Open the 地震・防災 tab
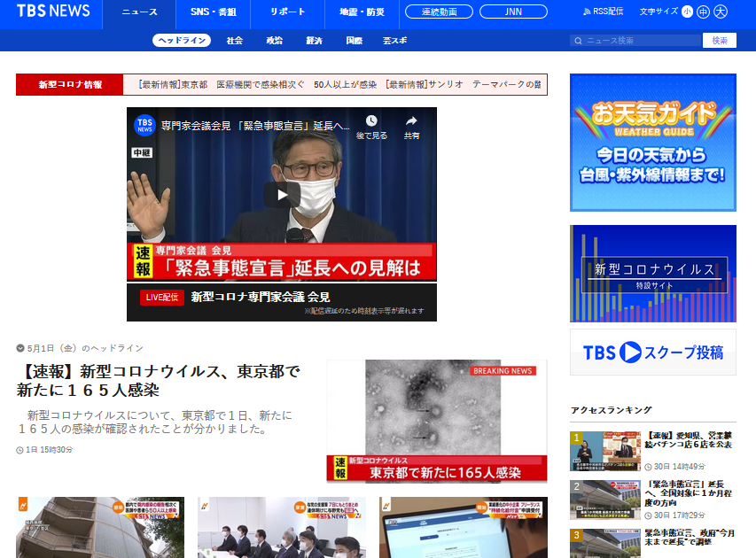 (362, 12)
